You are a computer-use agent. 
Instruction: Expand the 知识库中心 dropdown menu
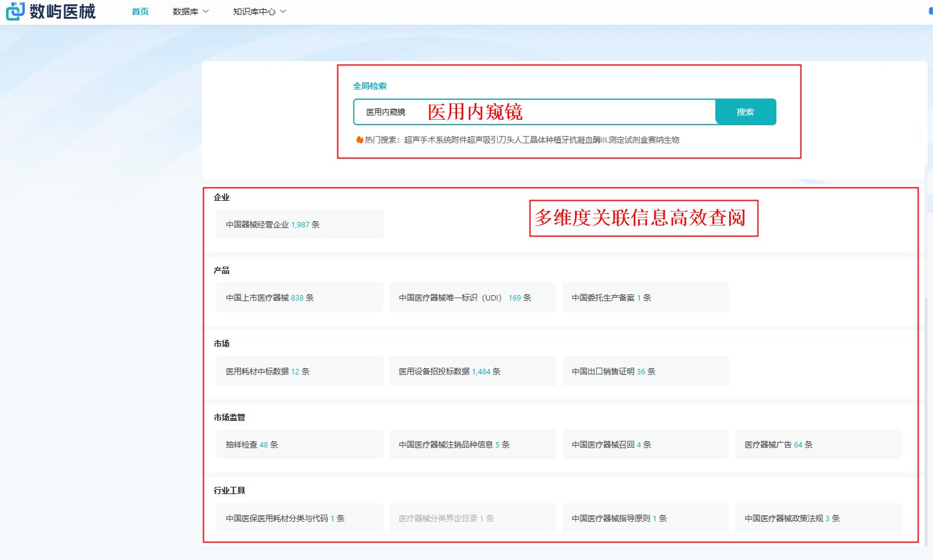[x=259, y=11]
